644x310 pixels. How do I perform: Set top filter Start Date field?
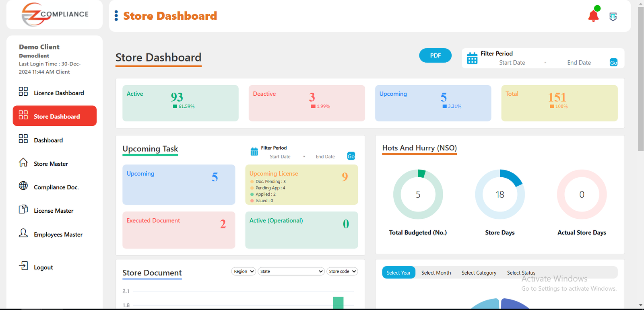(512, 63)
